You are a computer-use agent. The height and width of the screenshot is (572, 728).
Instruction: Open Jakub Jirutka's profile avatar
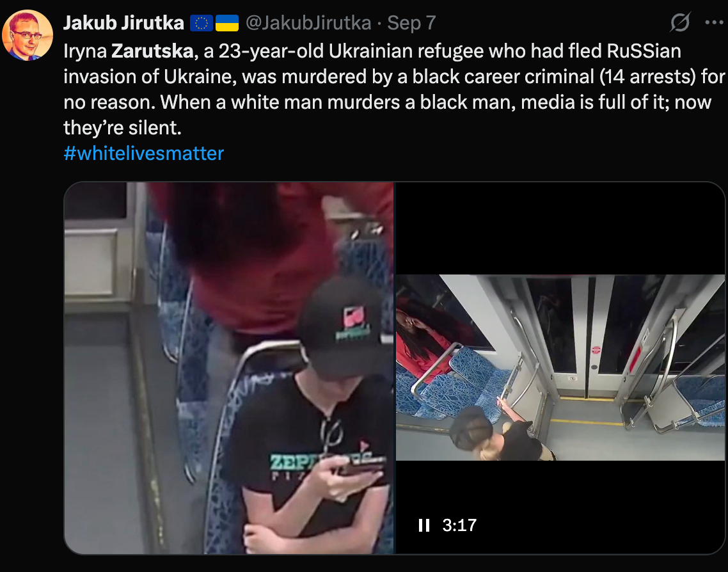(28, 35)
